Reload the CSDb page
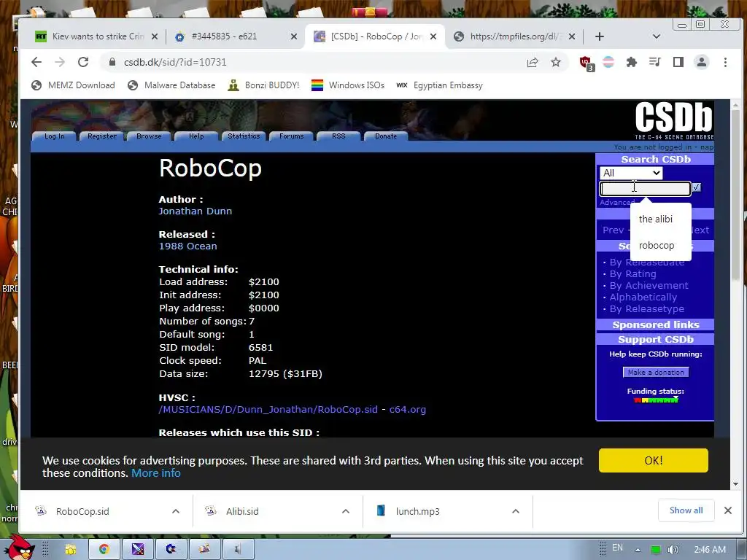 click(x=83, y=62)
